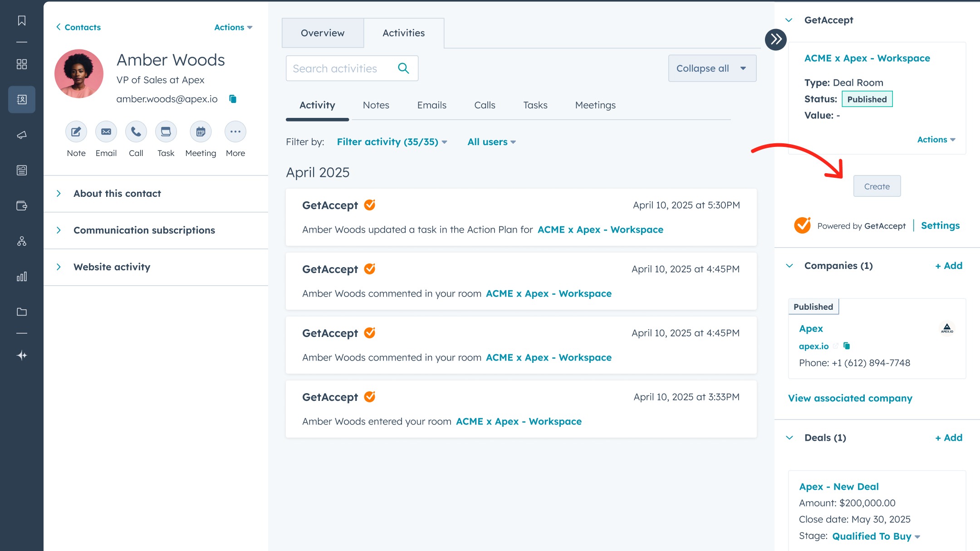Collapse the GetAccept panel with double-arrow icon

775,39
